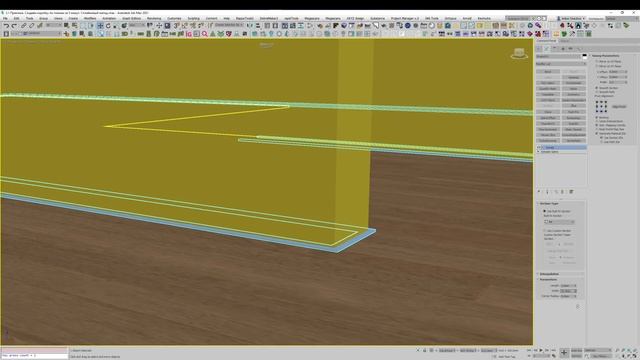Open the Modifier List dropdown

tap(561, 64)
